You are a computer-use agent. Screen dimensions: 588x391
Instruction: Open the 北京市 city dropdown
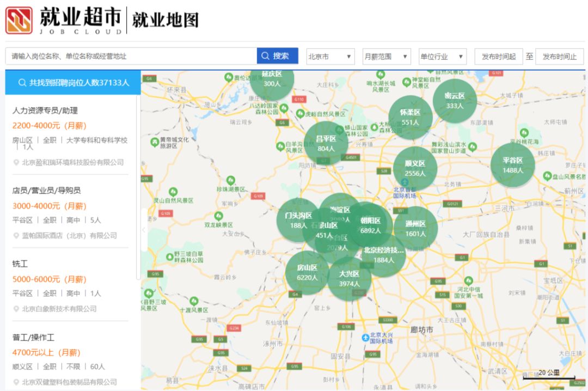(330, 56)
